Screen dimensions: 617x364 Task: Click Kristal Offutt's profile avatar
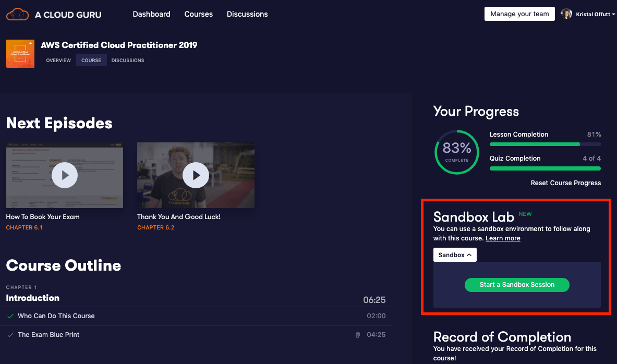pos(566,14)
